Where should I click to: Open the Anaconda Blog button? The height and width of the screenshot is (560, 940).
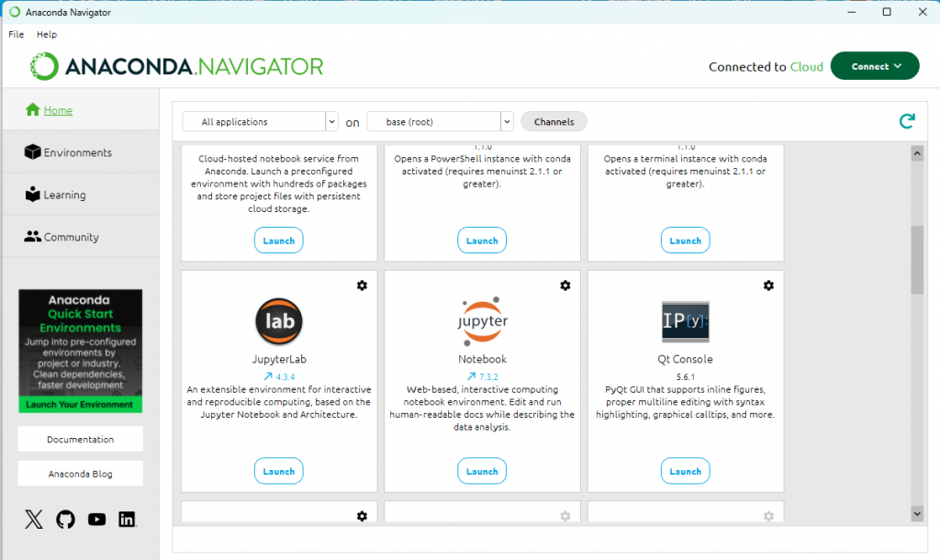coord(81,474)
